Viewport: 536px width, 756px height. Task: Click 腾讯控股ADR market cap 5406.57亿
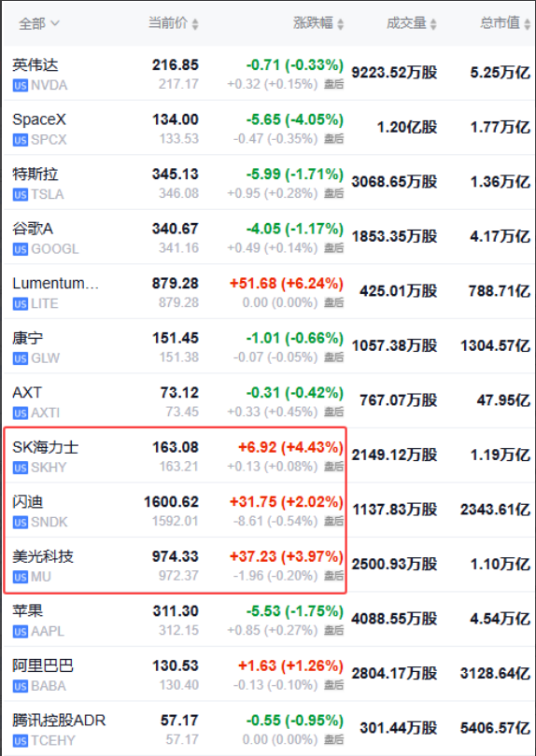point(495,728)
